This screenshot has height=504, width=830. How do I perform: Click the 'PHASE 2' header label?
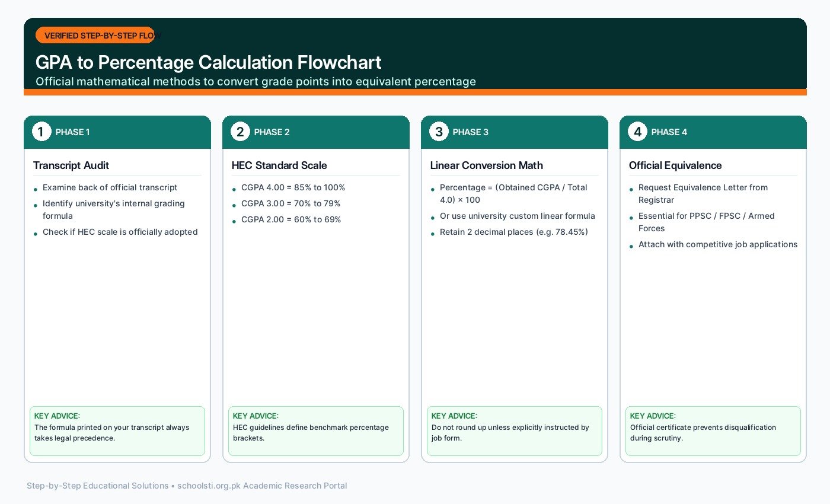(x=272, y=132)
